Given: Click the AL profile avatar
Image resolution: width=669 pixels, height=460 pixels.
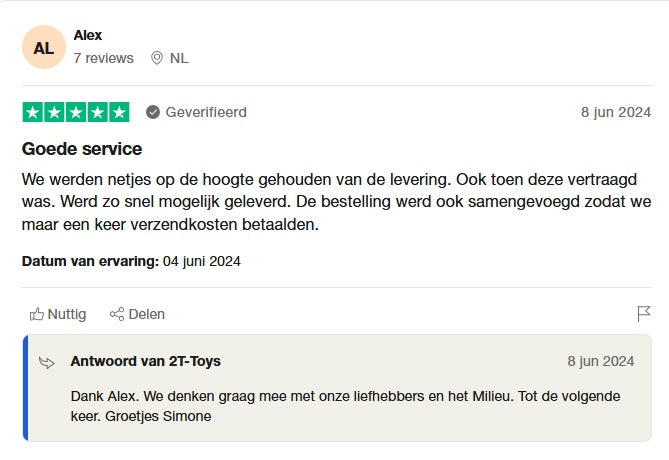Looking at the screenshot, I should pyautogui.click(x=43, y=47).
